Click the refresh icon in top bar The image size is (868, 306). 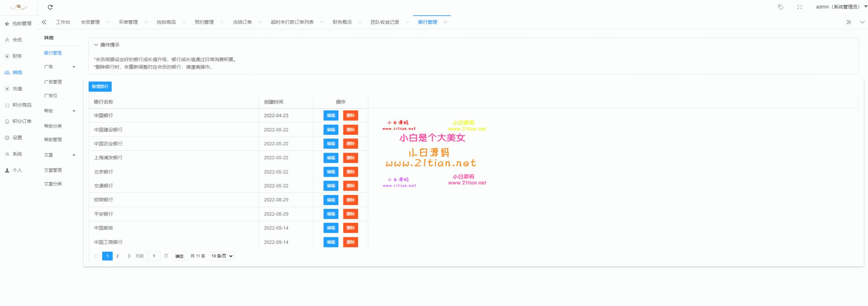tap(50, 7)
